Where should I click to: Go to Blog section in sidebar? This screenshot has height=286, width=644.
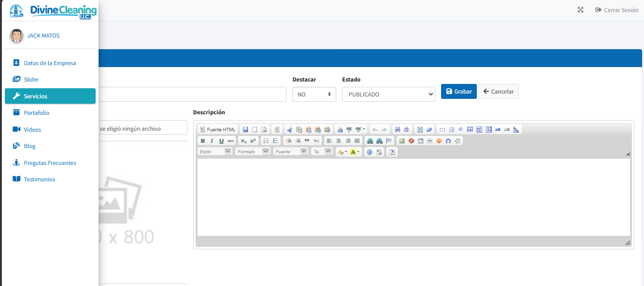(30, 146)
